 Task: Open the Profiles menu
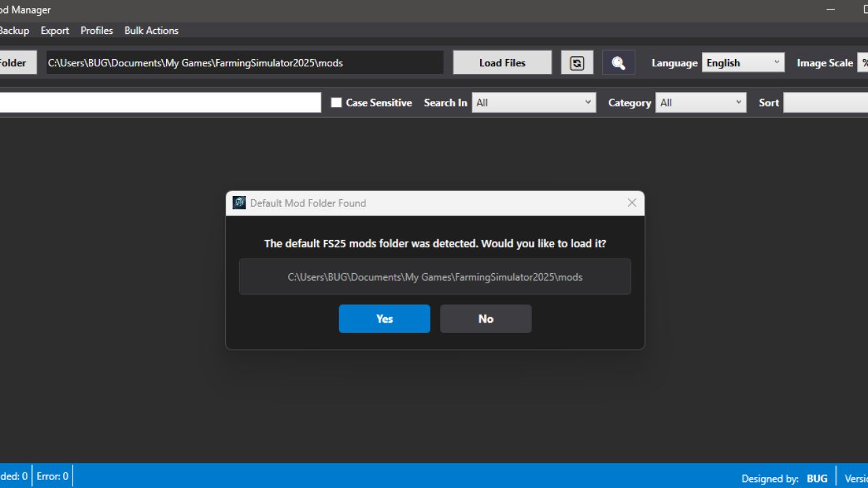point(96,30)
